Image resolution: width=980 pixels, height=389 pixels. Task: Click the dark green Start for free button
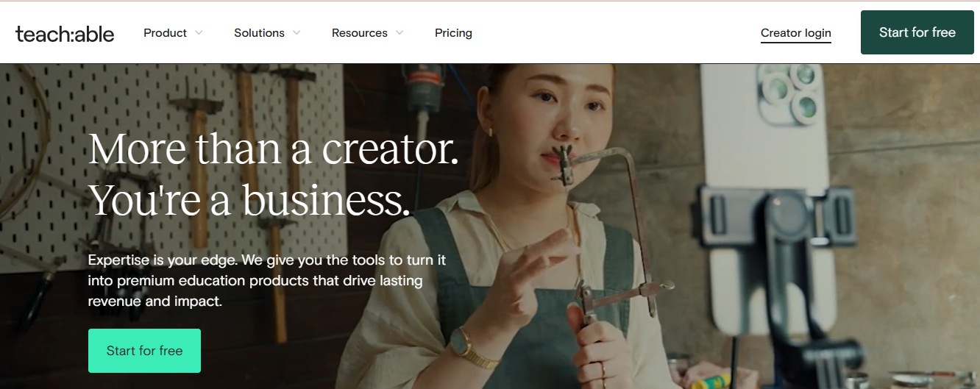point(917,32)
